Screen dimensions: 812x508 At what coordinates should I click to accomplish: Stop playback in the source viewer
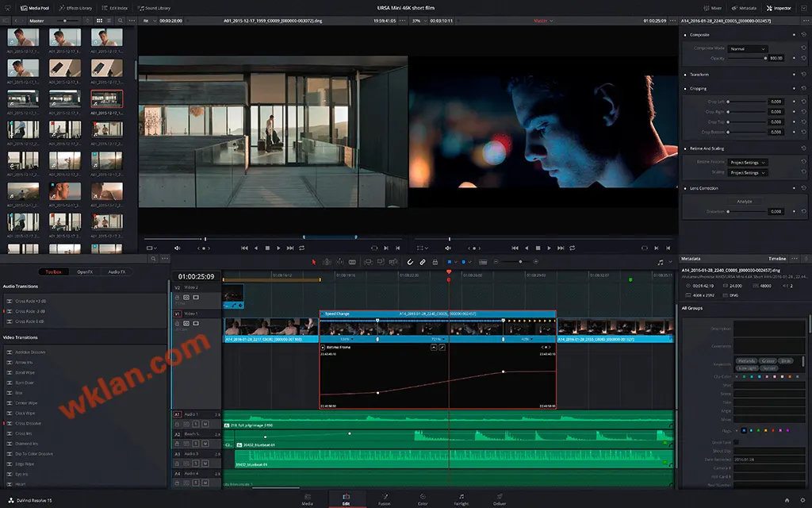pos(267,248)
